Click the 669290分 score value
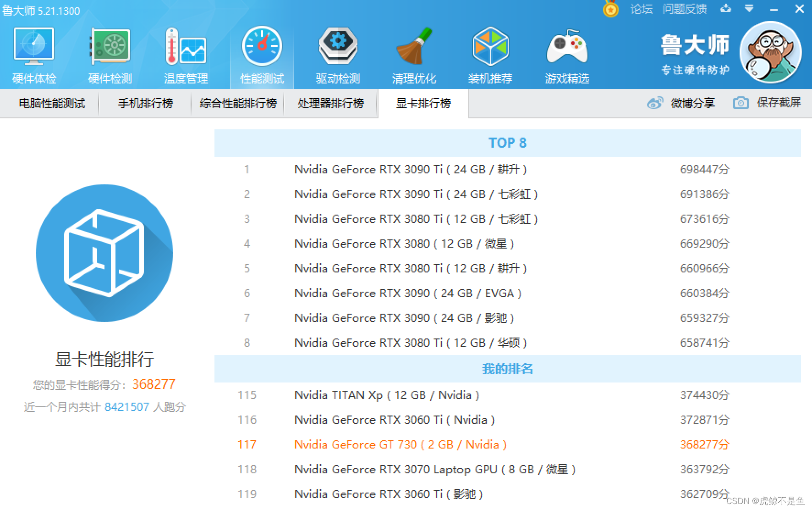Viewport: 812px width, 510px height. coord(705,244)
